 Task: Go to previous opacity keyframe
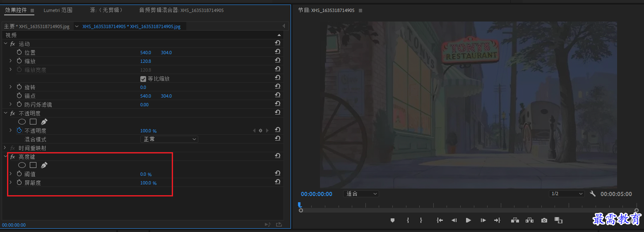[x=254, y=130]
